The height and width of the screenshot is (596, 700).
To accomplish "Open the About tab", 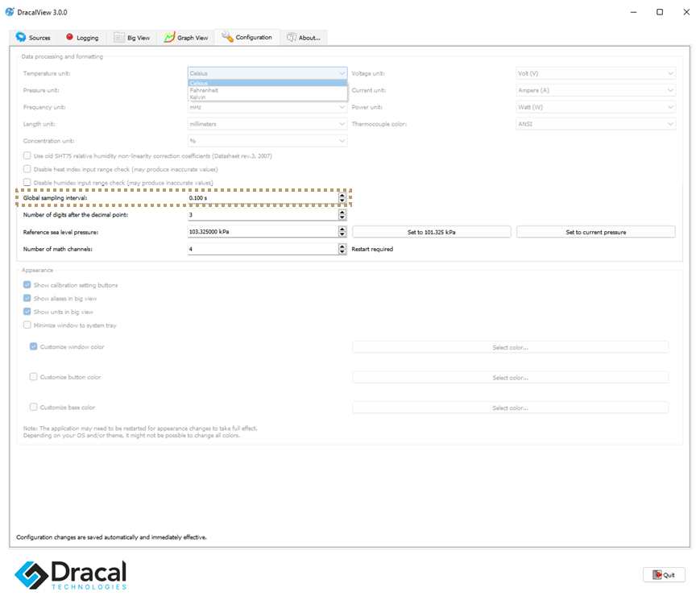I will [x=304, y=38].
